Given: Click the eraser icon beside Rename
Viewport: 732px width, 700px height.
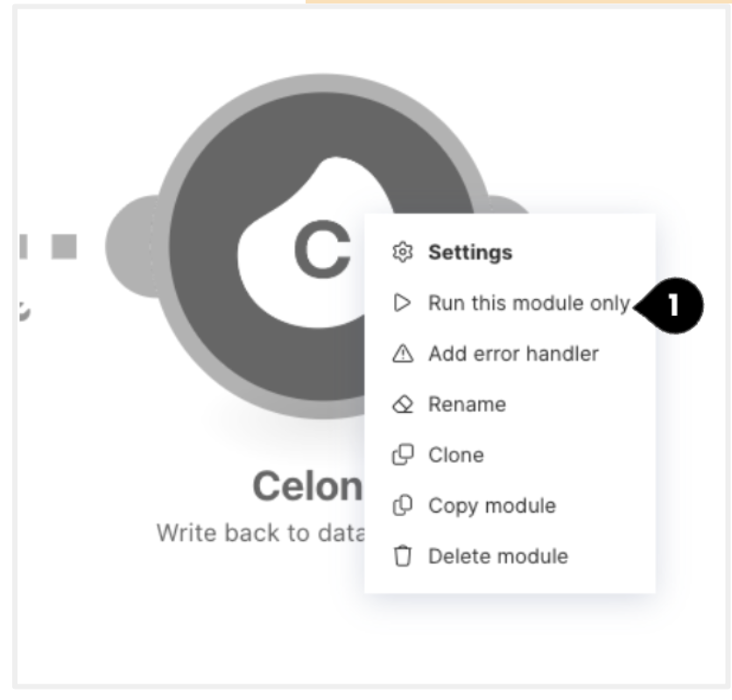Looking at the screenshot, I should tap(402, 405).
